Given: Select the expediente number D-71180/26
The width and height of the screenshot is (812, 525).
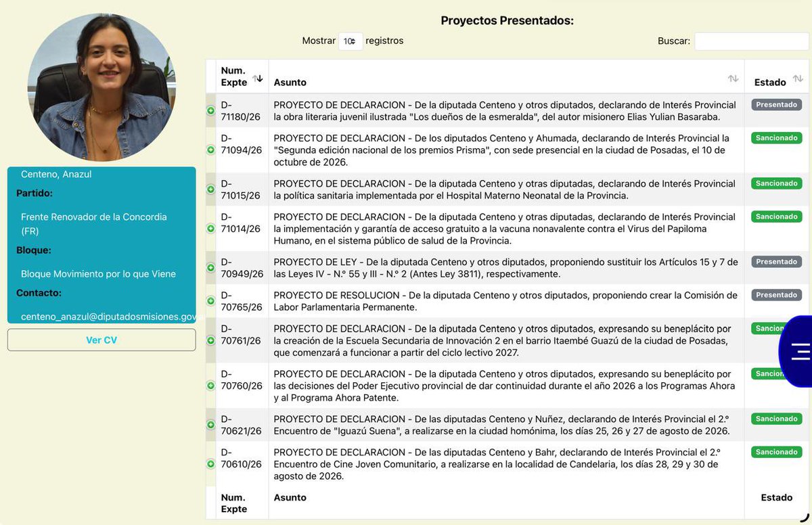Looking at the screenshot, I should [x=241, y=111].
